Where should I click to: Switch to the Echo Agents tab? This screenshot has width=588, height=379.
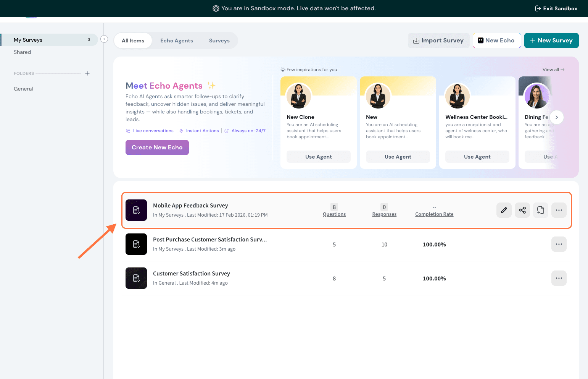pyautogui.click(x=176, y=40)
